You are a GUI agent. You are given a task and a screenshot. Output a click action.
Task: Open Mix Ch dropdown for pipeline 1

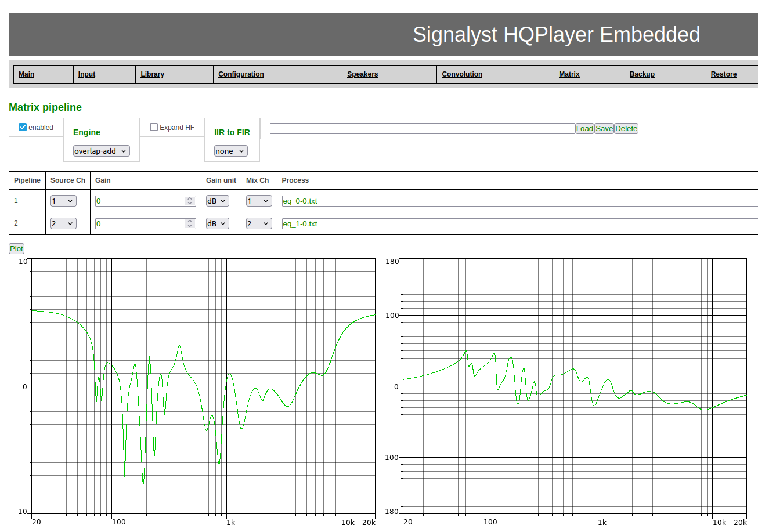[x=259, y=201]
